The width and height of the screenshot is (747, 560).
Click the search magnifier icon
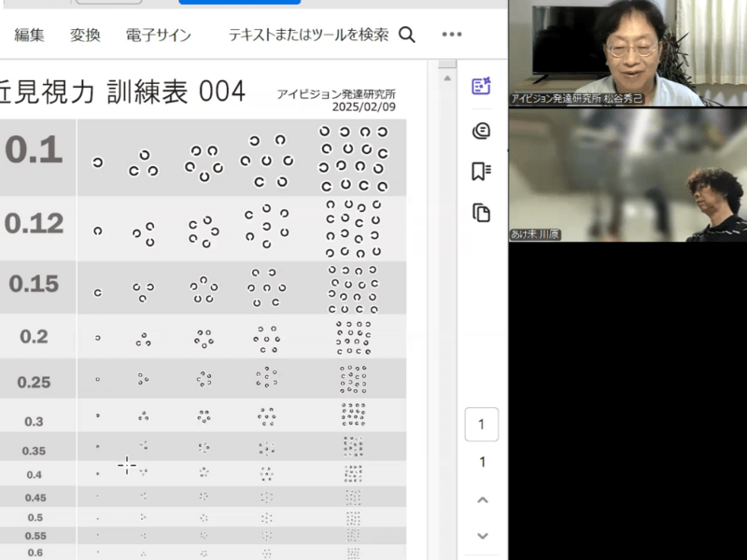[407, 35]
